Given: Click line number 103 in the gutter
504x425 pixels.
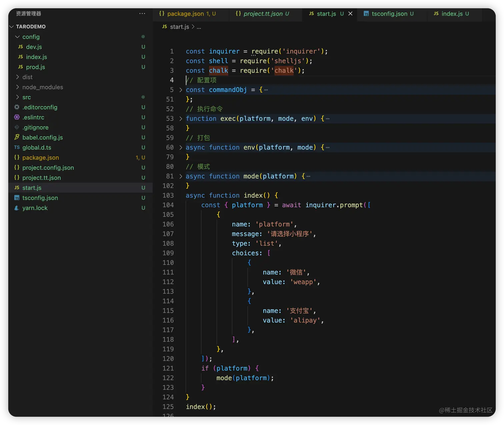Looking at the screenshot, I should tap(168, 195).
